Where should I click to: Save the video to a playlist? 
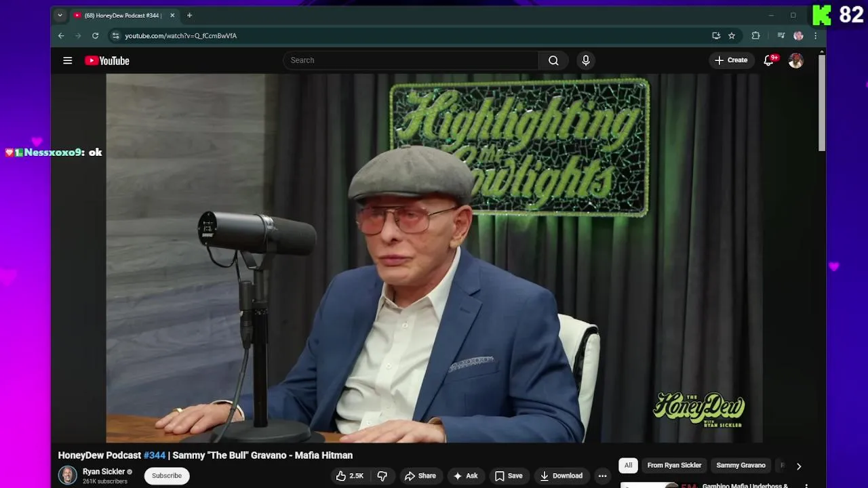tap(509, 476)
